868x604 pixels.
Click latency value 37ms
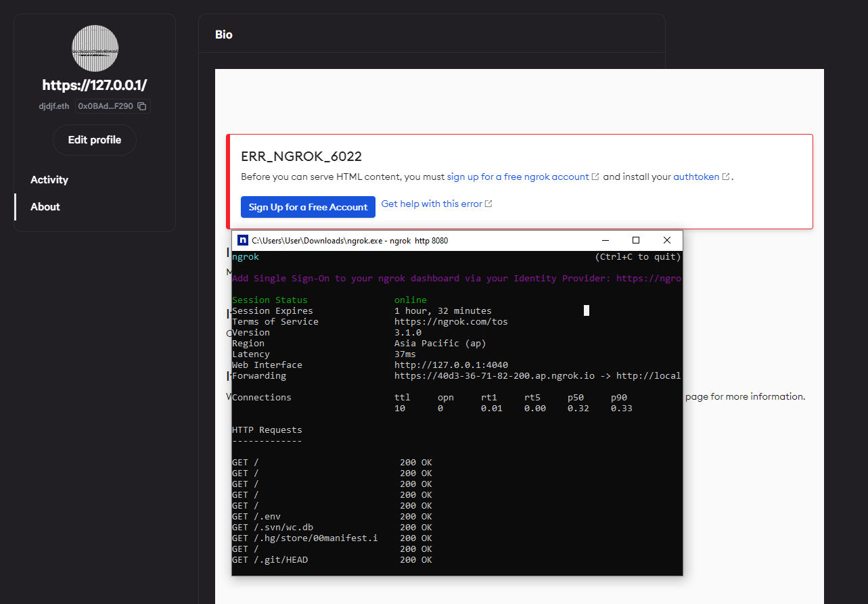[x=405, y=354]
